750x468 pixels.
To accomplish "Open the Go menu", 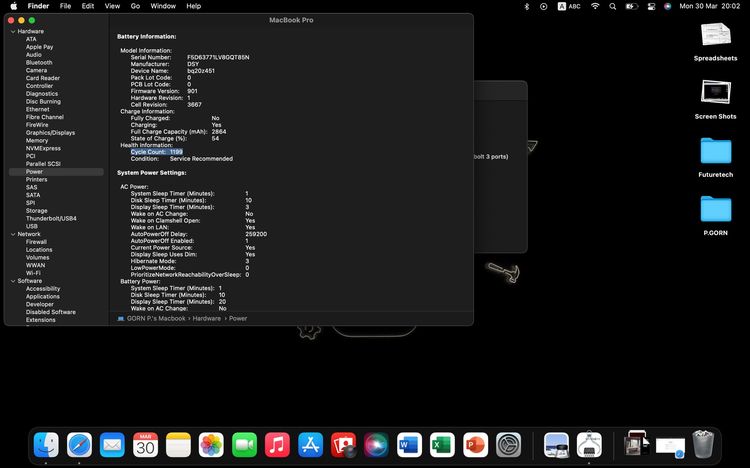I will coord(135,6).
